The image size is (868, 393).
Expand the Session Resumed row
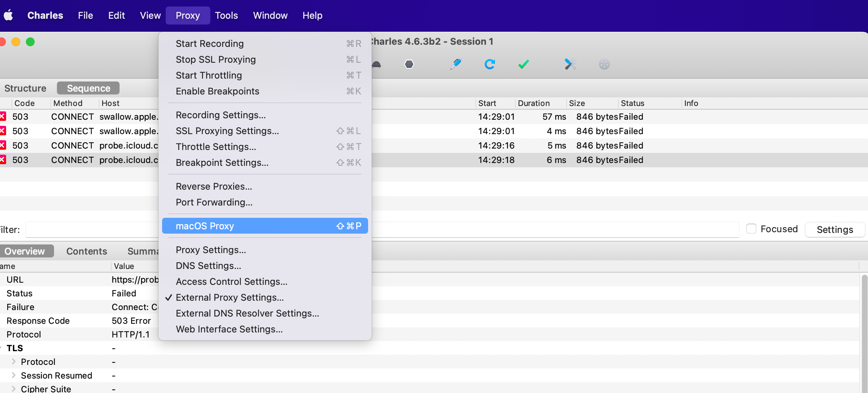(x=14, y=375)
